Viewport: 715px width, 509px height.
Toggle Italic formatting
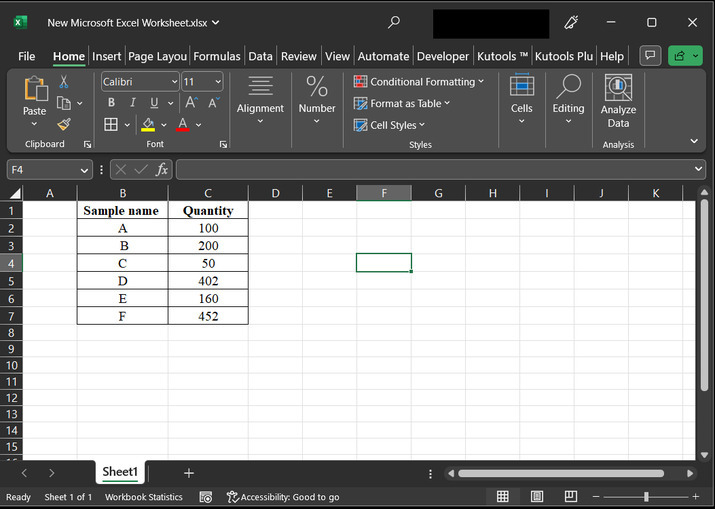(133, 103)
